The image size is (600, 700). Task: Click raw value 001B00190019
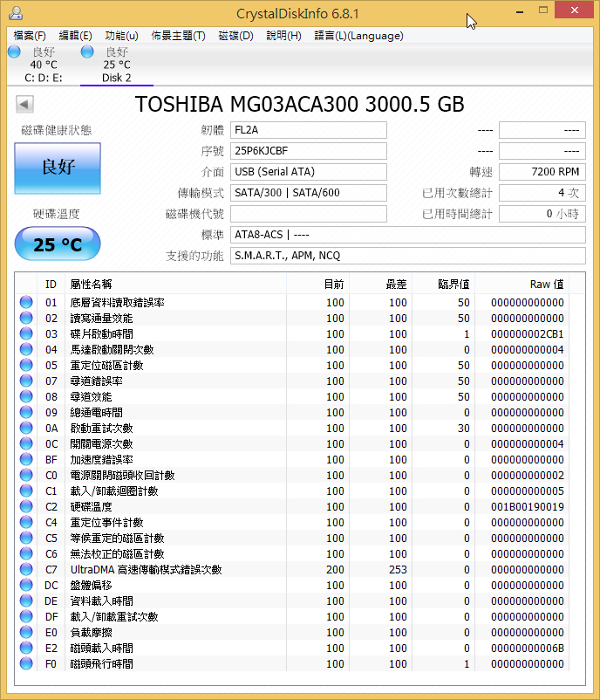point(528,507)
